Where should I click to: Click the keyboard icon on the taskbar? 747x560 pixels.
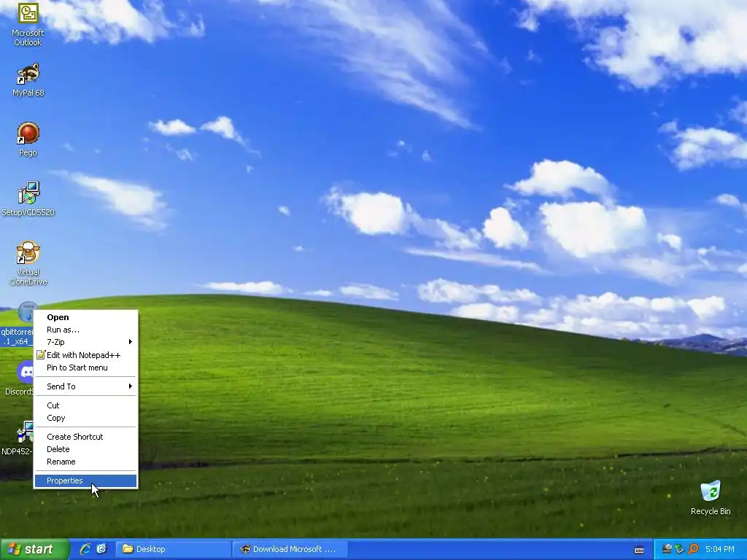(x=639, y=550)
